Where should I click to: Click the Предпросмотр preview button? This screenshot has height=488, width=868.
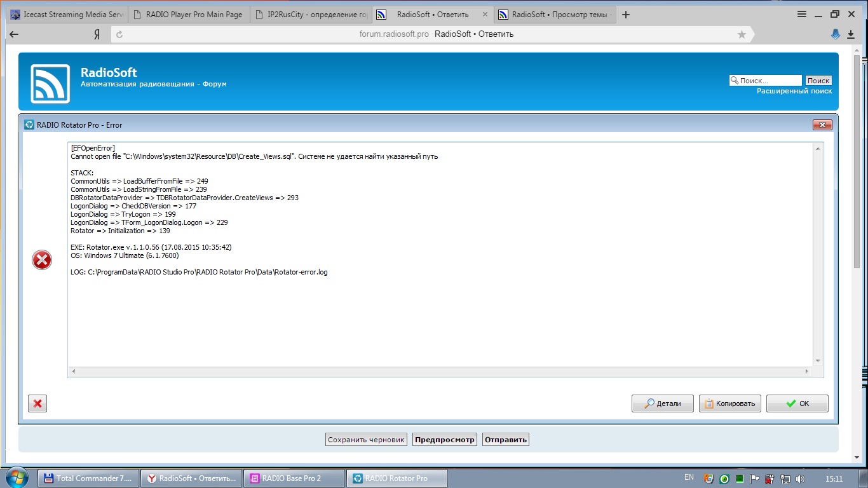(445, 440)
